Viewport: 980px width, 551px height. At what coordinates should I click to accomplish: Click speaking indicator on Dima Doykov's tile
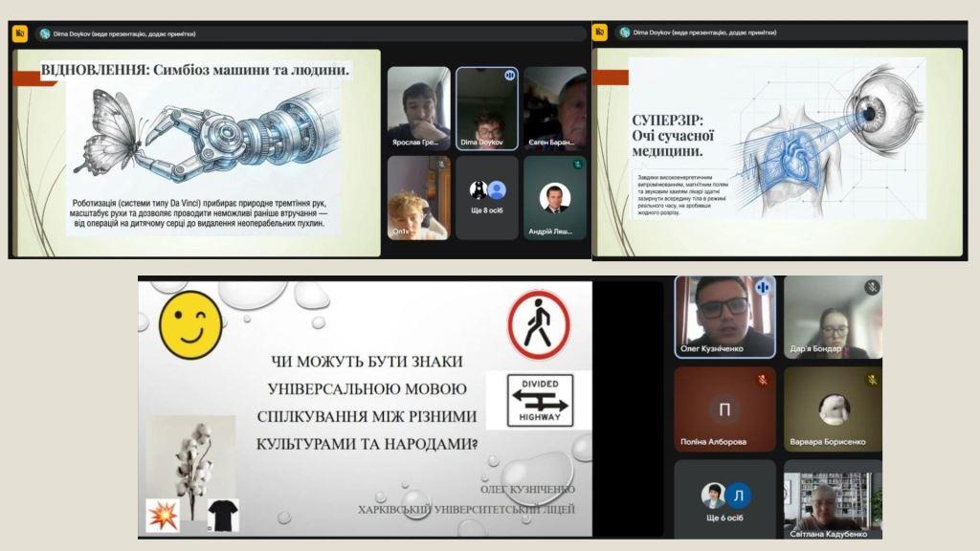tap(509, 75)
